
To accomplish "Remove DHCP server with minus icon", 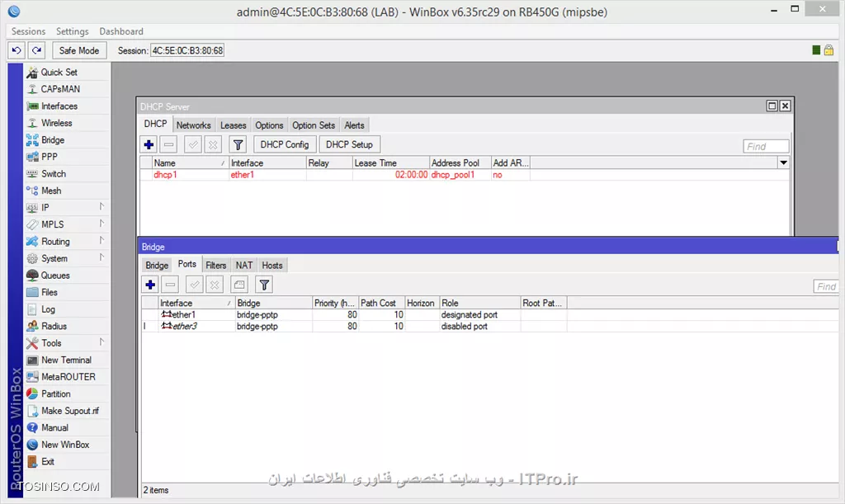I will coord(168,144).
